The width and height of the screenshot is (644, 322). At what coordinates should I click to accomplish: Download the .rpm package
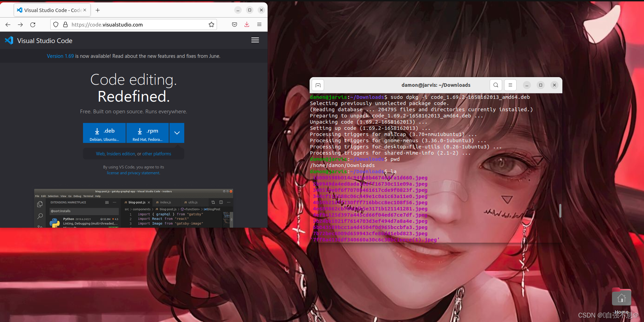click(147, 133)
